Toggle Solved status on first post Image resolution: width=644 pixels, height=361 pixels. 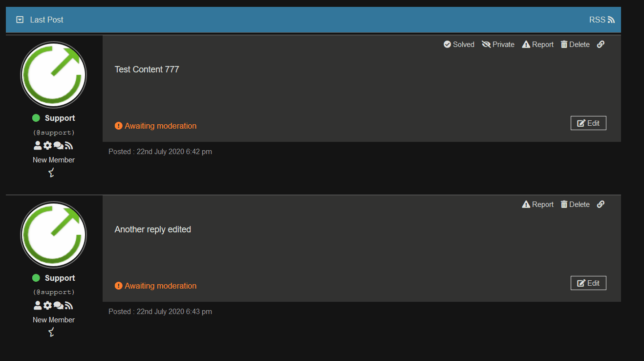(459, 44)
